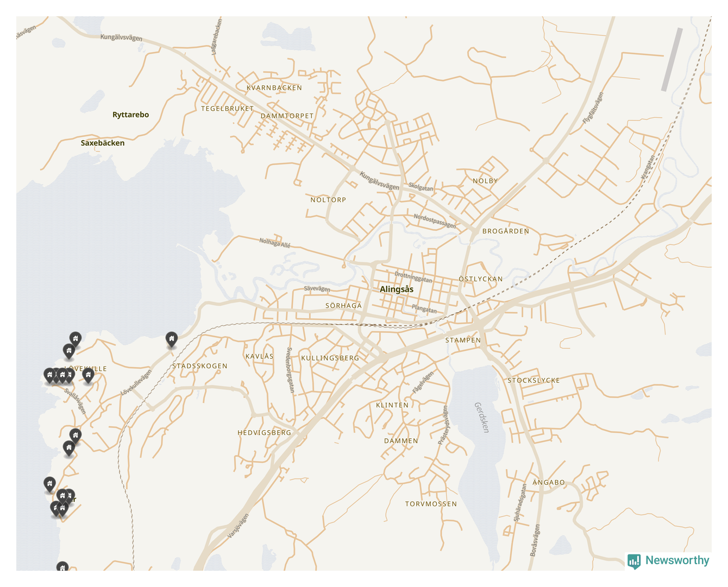Image resolution: width=728 pixels, height=587 pixels.
Task: Select the Saxebäcken place label
Action: pos(103,143)
